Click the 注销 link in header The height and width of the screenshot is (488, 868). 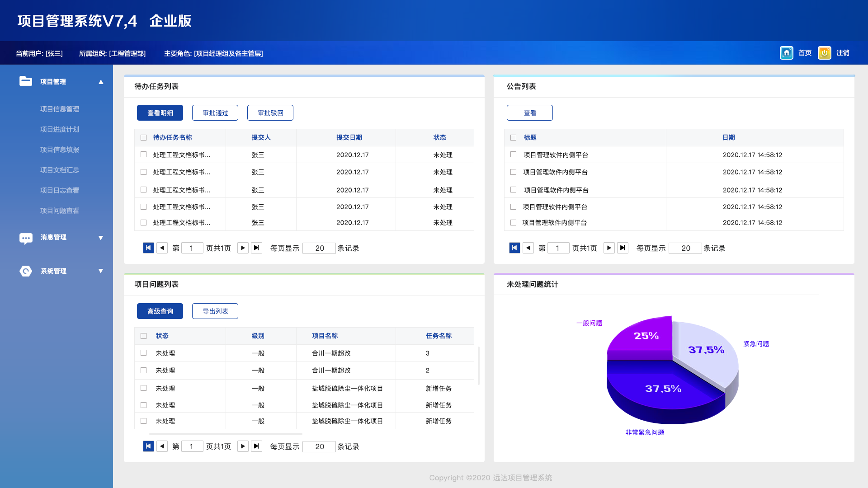click(843, 53)
